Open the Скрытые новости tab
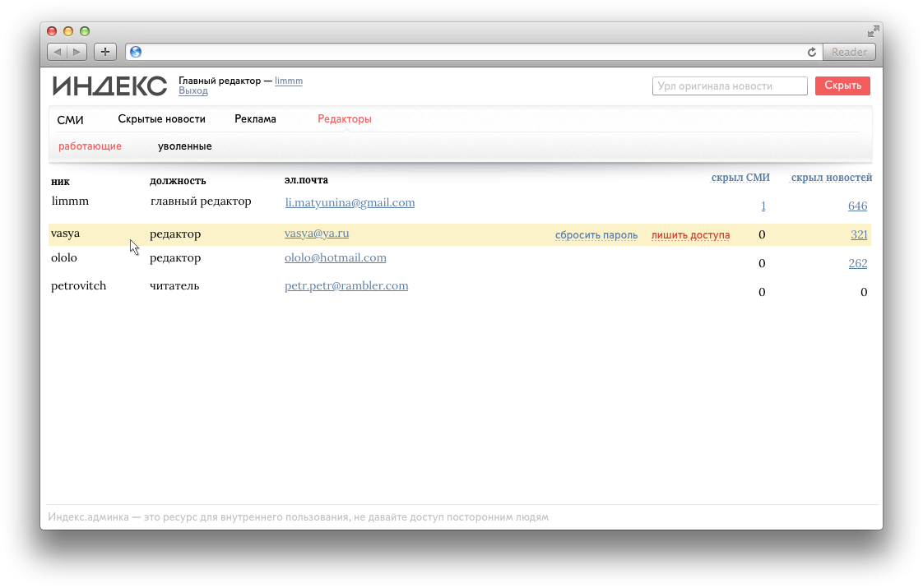 161,119
